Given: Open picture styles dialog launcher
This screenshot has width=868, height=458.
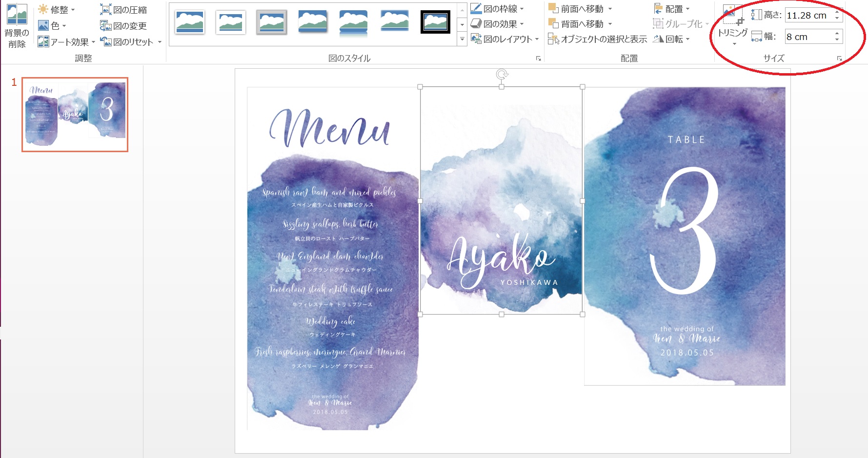Looking at the screenshot, I should (539, 59).
